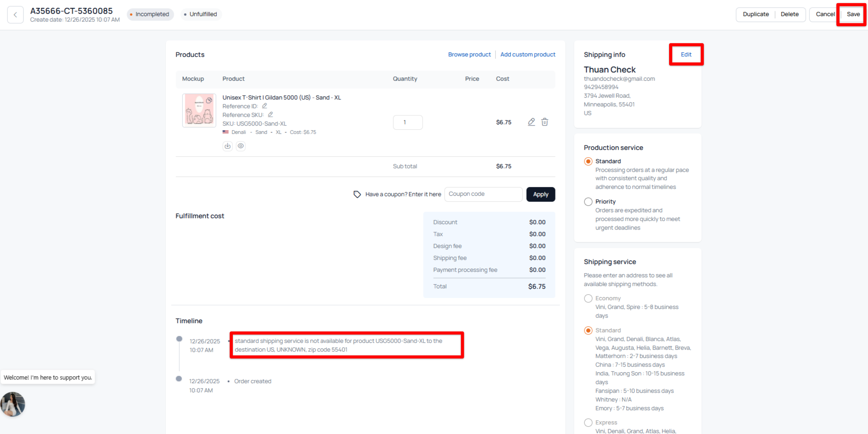Click the download design icon under product

coord(227,146)
